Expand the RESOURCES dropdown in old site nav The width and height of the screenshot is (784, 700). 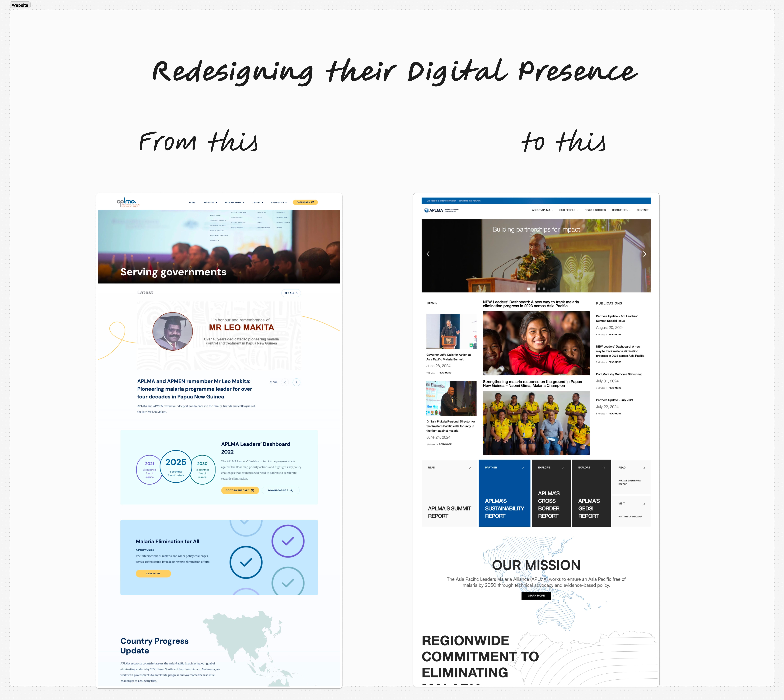click(x=279, y=202)
